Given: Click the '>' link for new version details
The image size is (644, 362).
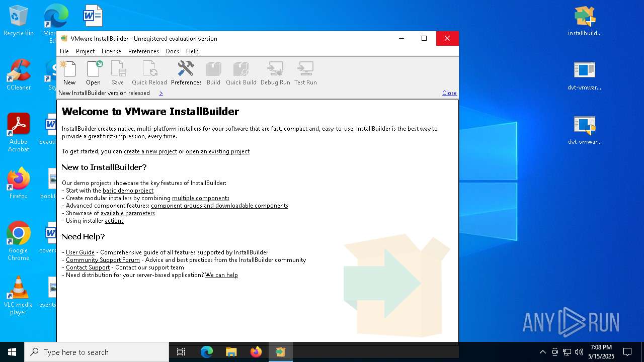Looking at the screenshot, I should [x=161, y=93].
